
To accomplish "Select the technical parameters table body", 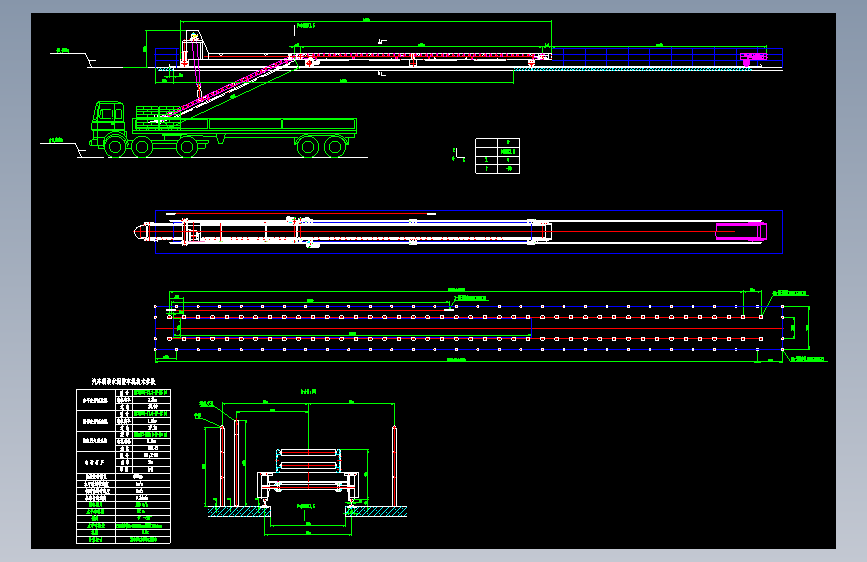I will [x=123, y=466].
